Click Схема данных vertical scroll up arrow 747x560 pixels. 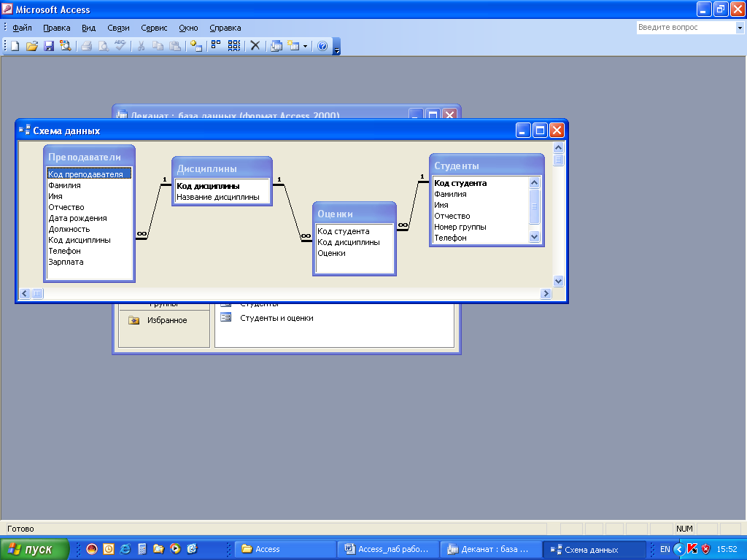click(558, 147)
